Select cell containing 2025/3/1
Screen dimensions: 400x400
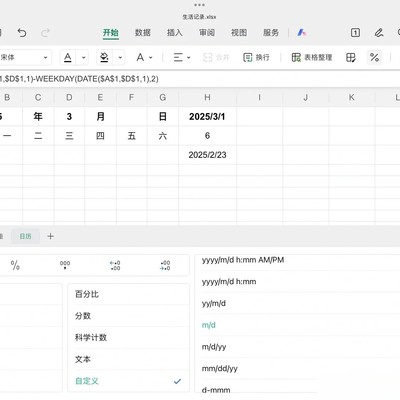(x=207, y=116)
